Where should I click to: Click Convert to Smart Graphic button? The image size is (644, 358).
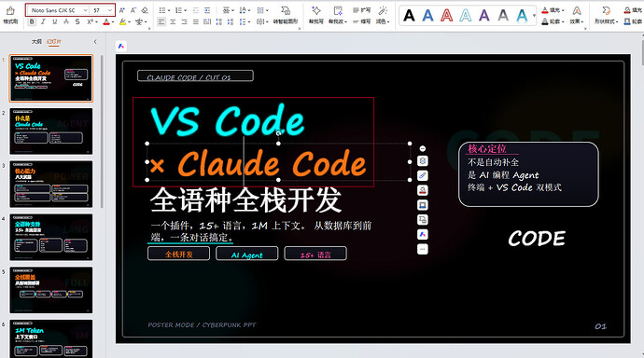pos(286,15)
